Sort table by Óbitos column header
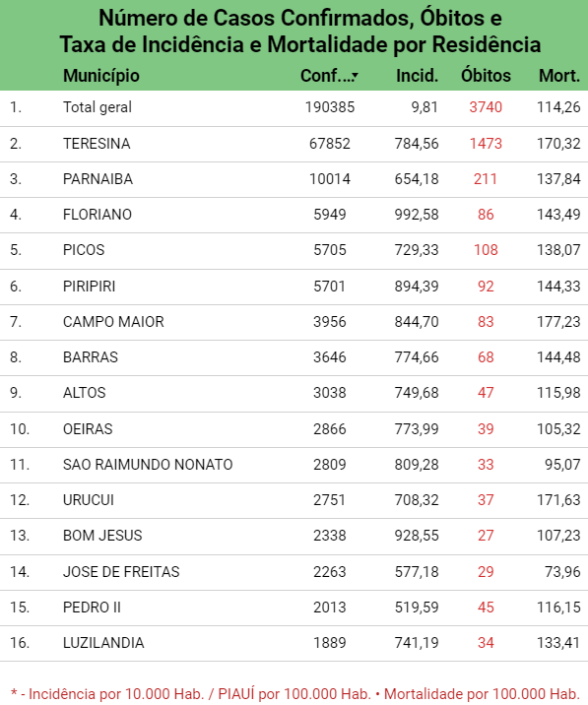This screenshot has width=588, height=705. [486, 76]
